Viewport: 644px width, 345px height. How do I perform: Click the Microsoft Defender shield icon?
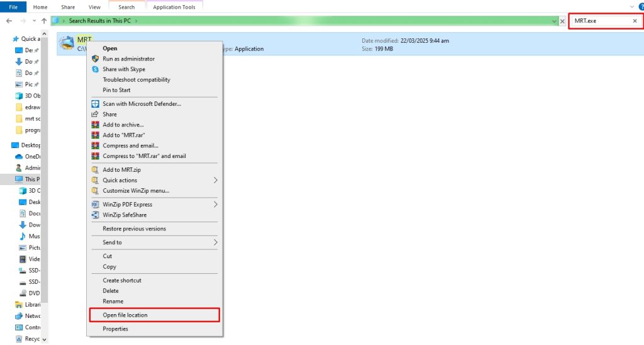pos(96,104)
